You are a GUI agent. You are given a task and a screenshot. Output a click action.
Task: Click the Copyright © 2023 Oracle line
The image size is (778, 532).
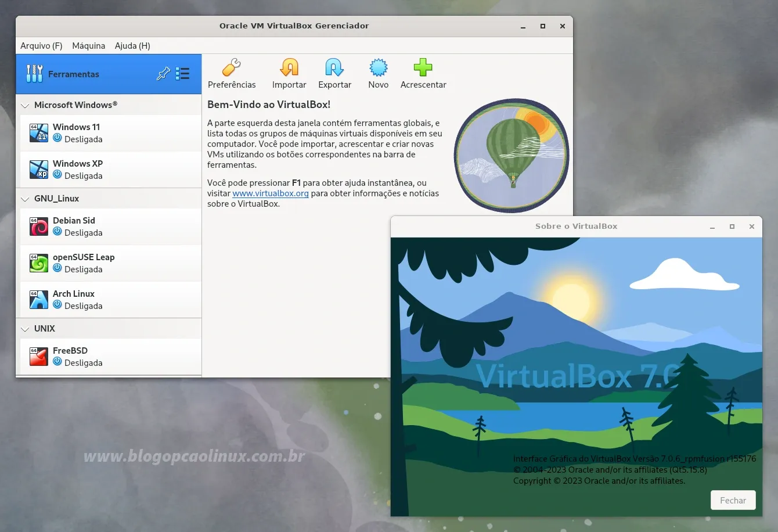click(x=599, y=481)
